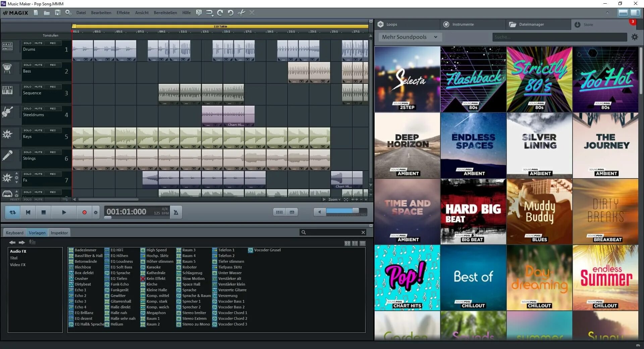Open the Bereitstellen menu

(x=165, y=13)
